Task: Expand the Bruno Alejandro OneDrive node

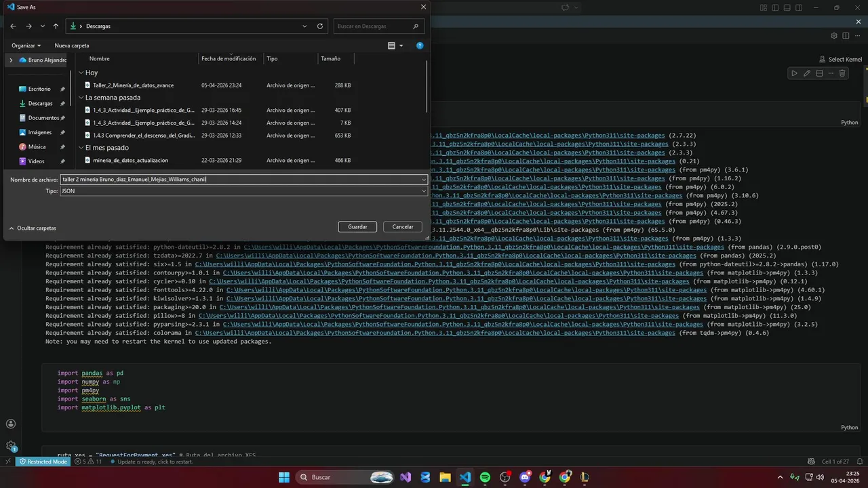Action: [x=10, y=60]
